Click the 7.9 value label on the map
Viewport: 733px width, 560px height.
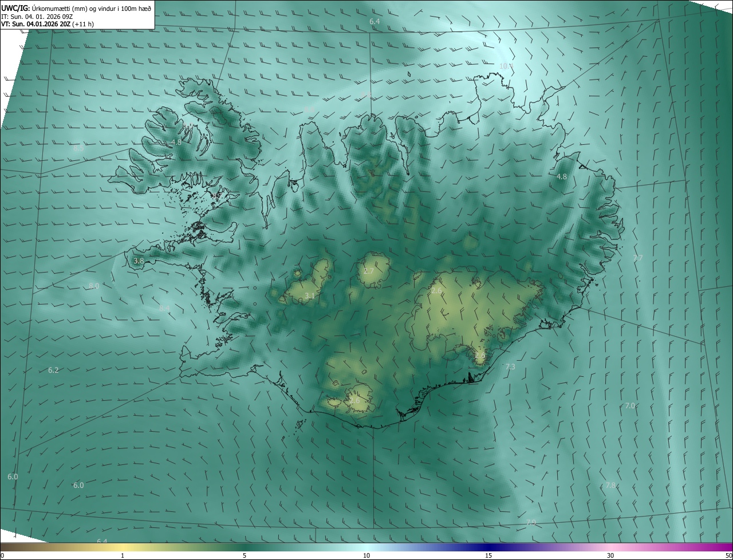531,522
